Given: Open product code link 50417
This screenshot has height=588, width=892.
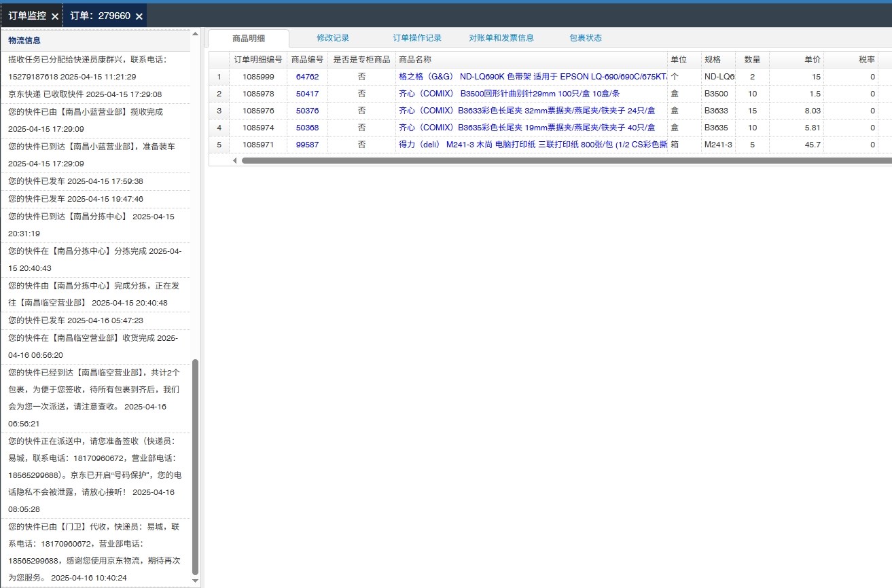Looking at the screenshot, I should pyautogui.click(x=307, y=94).
